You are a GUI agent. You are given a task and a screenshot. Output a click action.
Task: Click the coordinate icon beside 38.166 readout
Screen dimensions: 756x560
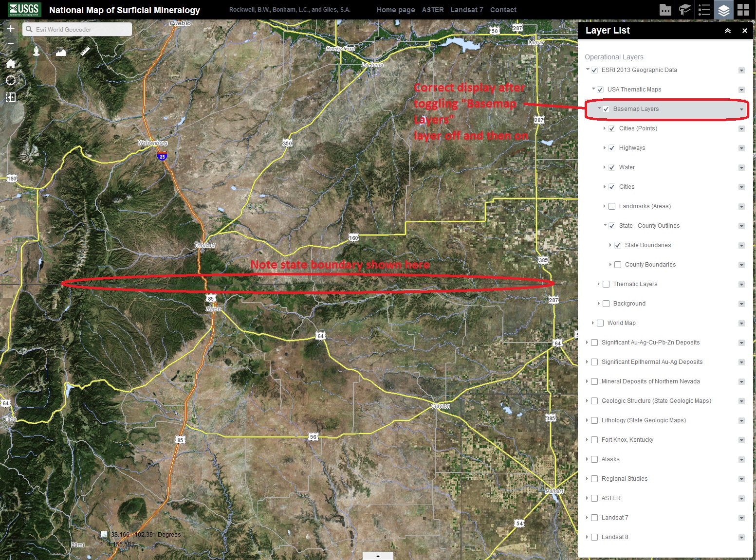pos(104,534)
